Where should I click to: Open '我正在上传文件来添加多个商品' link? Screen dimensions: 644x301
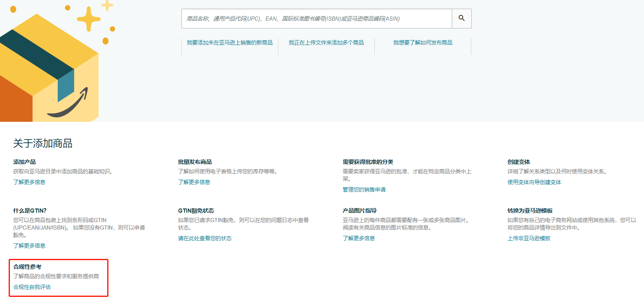(326, 43)
